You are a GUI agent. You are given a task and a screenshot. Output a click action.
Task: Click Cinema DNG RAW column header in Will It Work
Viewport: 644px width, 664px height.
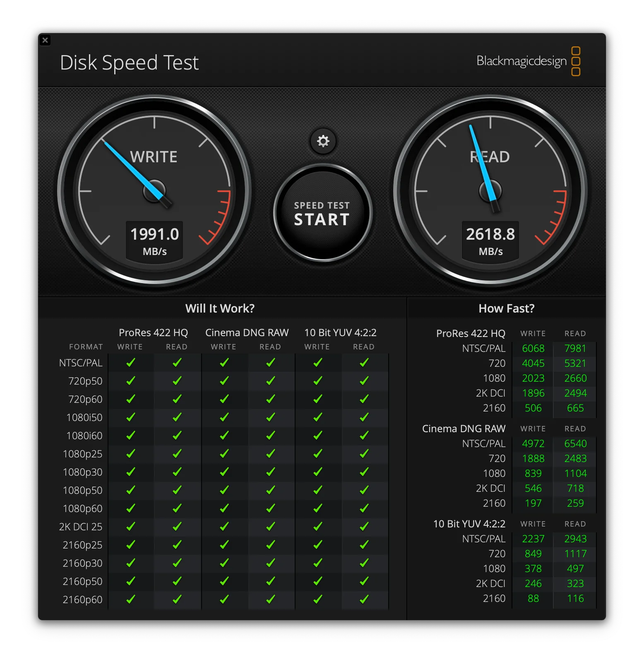click(x=247, y=333)
